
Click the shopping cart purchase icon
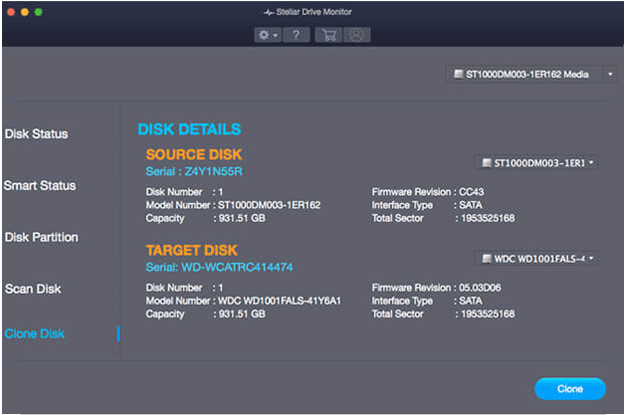tap(329, 35)
